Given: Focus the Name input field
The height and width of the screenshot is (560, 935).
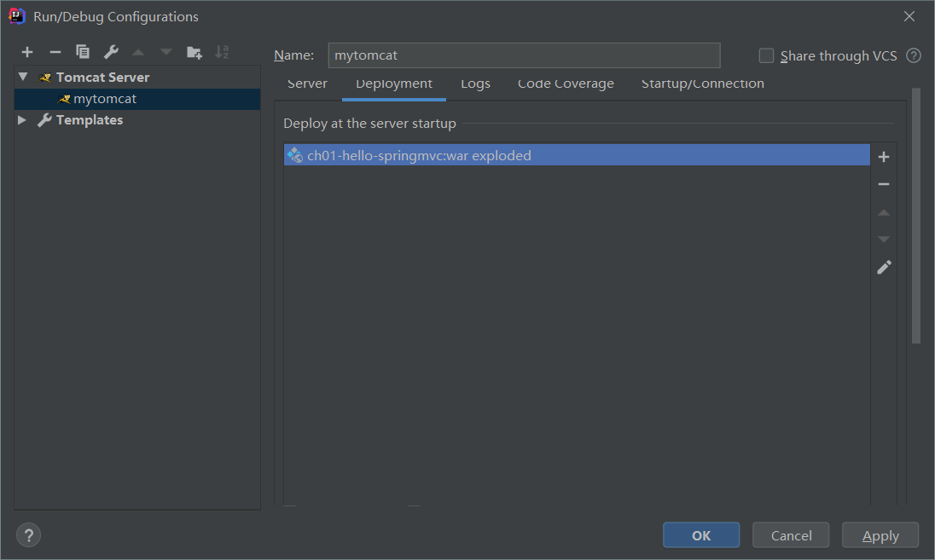Looking at the screenshot, I should pos(524,55).
